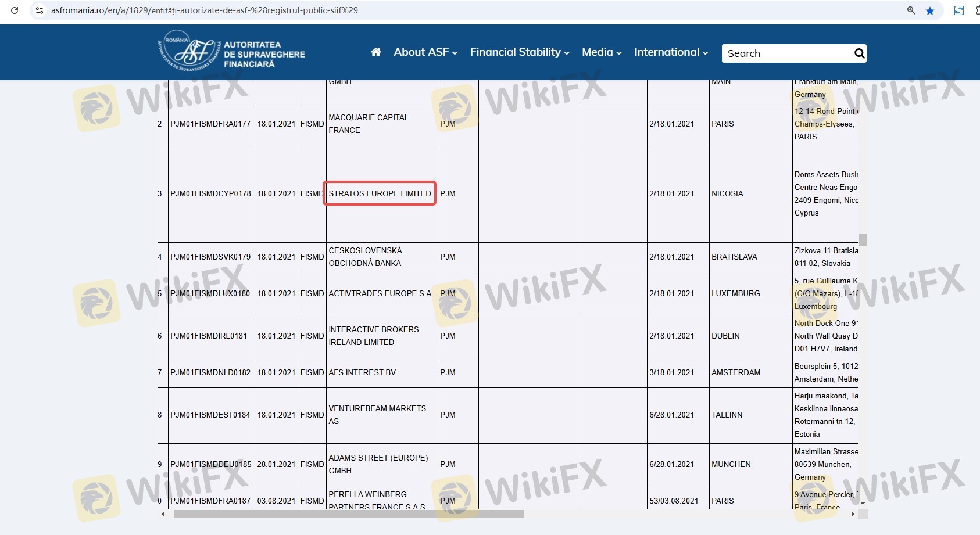Open the browser zoom magnifier icon
The width and height of the screenshot is (980, 535).
pos(911,10)
